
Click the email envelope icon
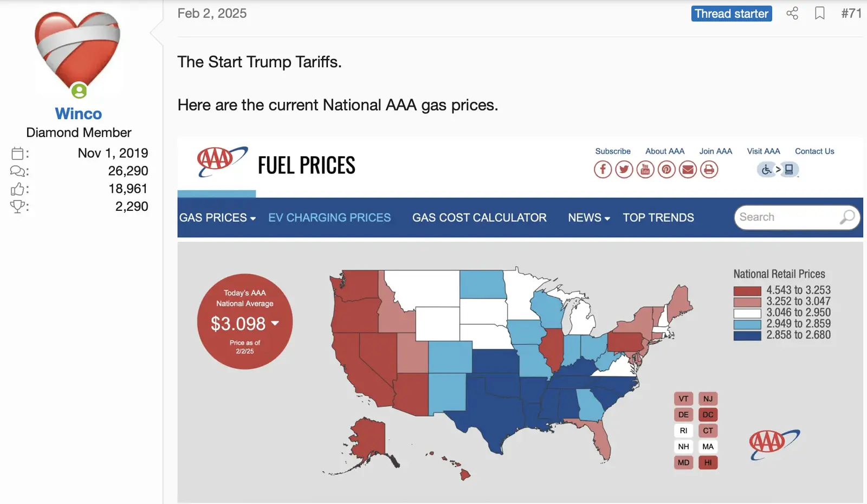click(x=688, y=170)
